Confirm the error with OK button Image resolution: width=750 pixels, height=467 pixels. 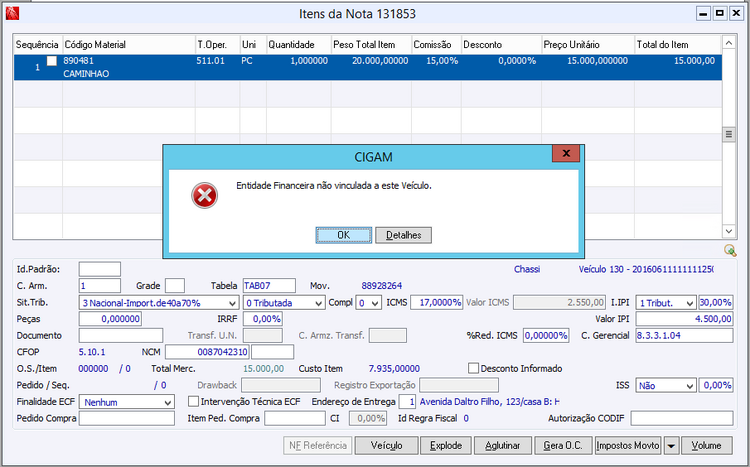[x=343, y=235]
